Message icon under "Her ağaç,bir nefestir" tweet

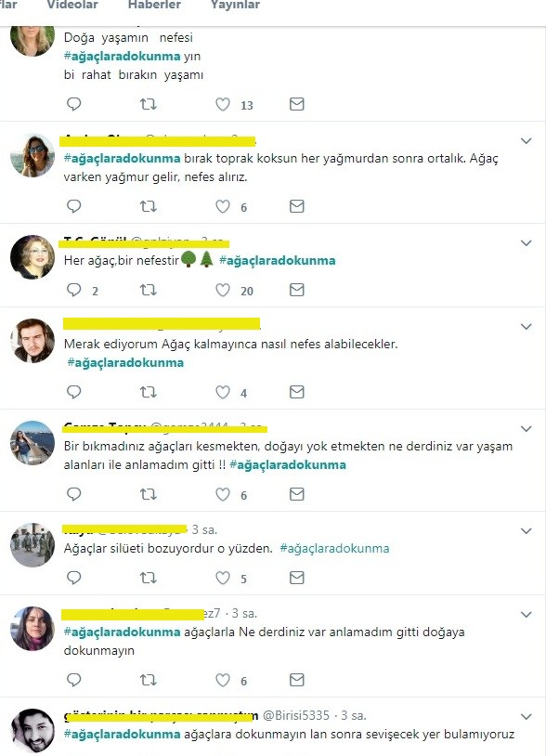[x=297, y=290]
